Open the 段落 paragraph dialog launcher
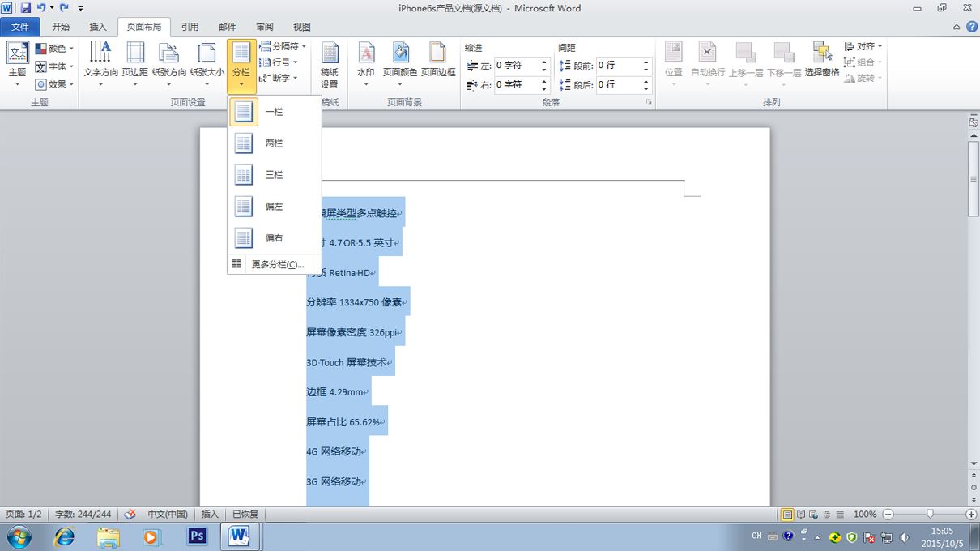The width and height of the screenshot is (980, 551). [x=649, y=103]
